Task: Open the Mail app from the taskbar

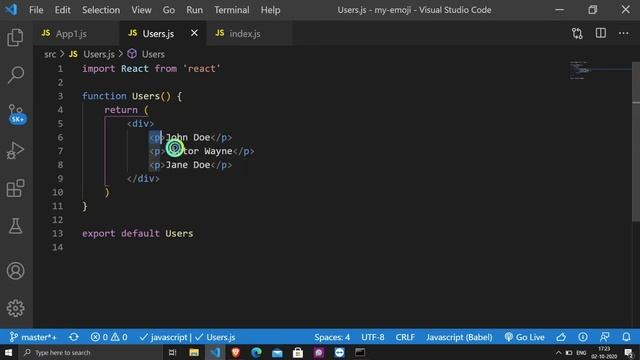Action: 277,352
